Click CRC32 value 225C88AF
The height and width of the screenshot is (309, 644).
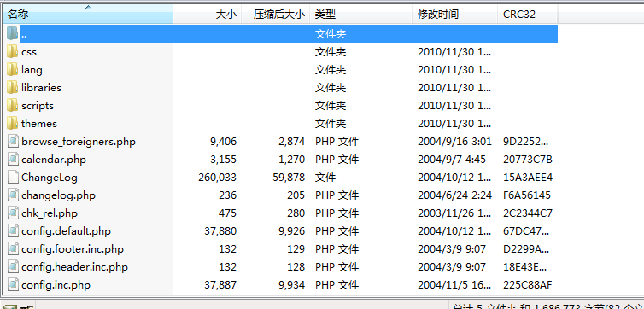tap(528, 285)
